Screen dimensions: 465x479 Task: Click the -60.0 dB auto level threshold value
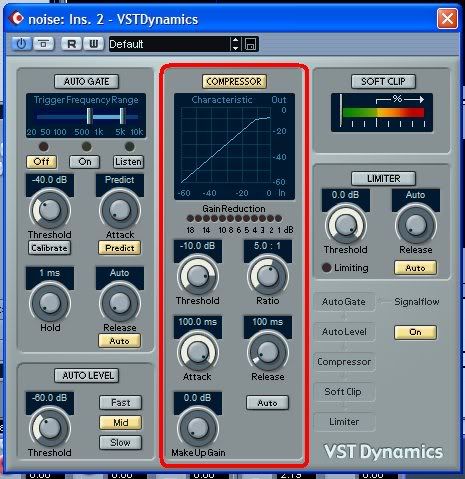click(x=50, y=398)
